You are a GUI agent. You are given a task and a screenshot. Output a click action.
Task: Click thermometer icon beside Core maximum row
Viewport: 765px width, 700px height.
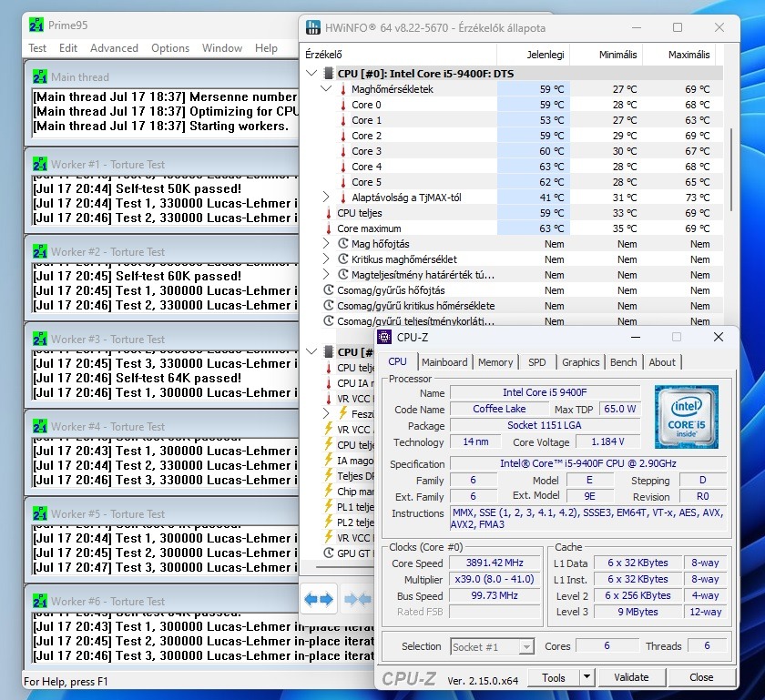click(x=329, y=228)
